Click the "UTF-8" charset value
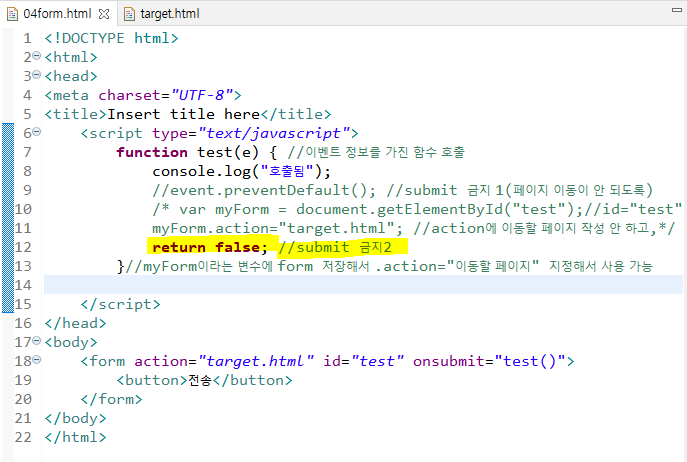Viewport: 687px width, 462px height. 202,95
